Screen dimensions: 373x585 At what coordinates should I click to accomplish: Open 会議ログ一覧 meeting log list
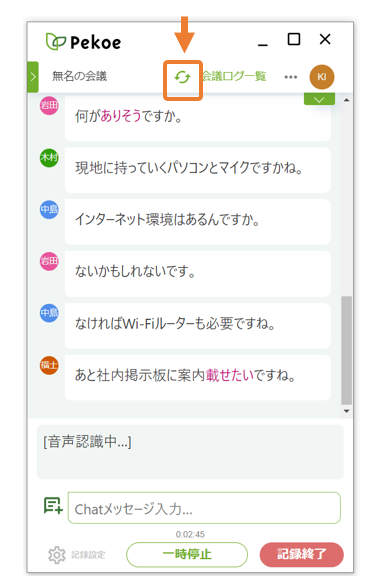234,76
